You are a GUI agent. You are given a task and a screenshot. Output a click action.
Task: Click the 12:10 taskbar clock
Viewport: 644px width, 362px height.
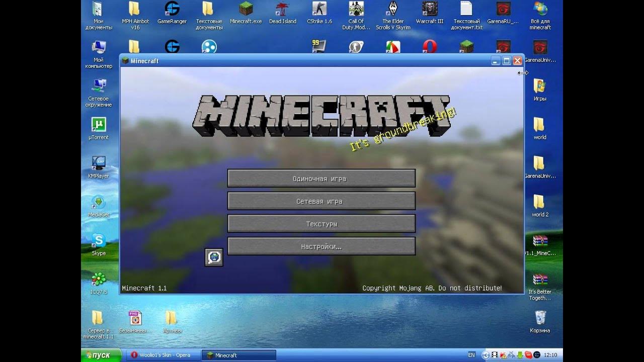[x=550, y=355]
